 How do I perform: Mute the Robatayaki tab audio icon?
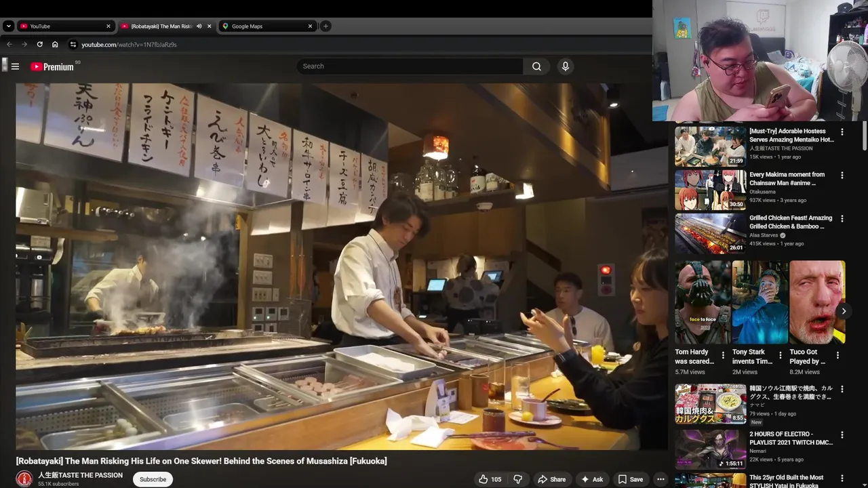pyautogui.click(x=199, y=26)
